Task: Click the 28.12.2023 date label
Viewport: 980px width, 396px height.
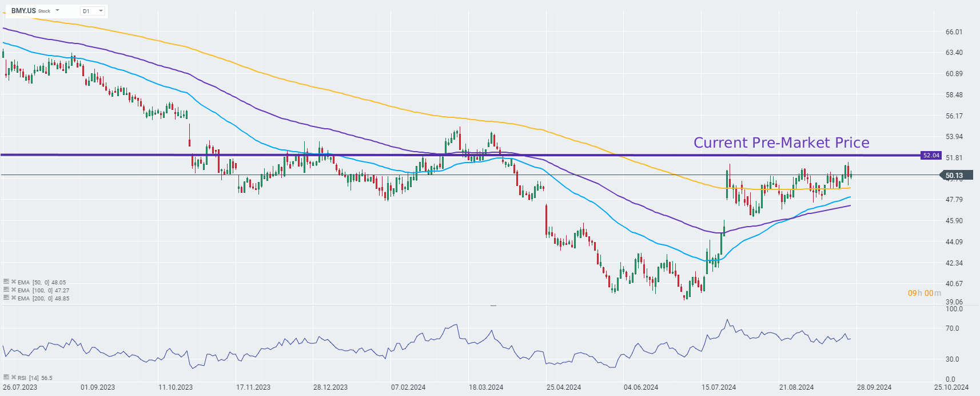Action: 330,387
